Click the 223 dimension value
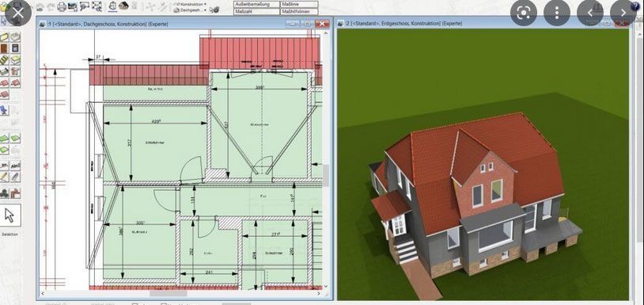Viewport: 644px width, 305px height. click(275, 234)
